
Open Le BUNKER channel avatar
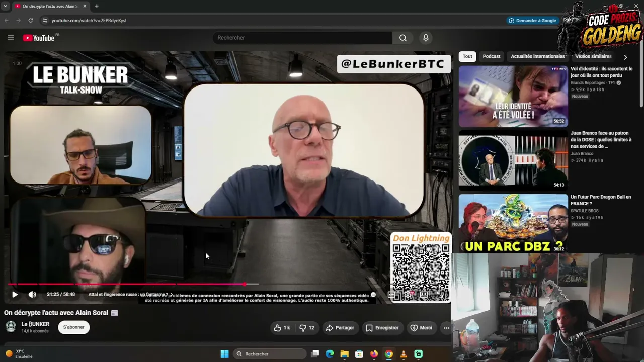point(11,327)
